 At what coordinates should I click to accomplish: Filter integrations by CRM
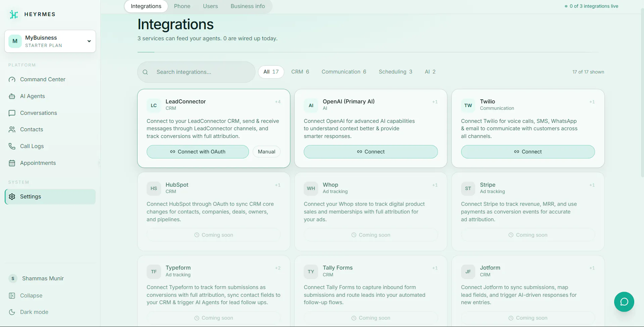(300, 72)
